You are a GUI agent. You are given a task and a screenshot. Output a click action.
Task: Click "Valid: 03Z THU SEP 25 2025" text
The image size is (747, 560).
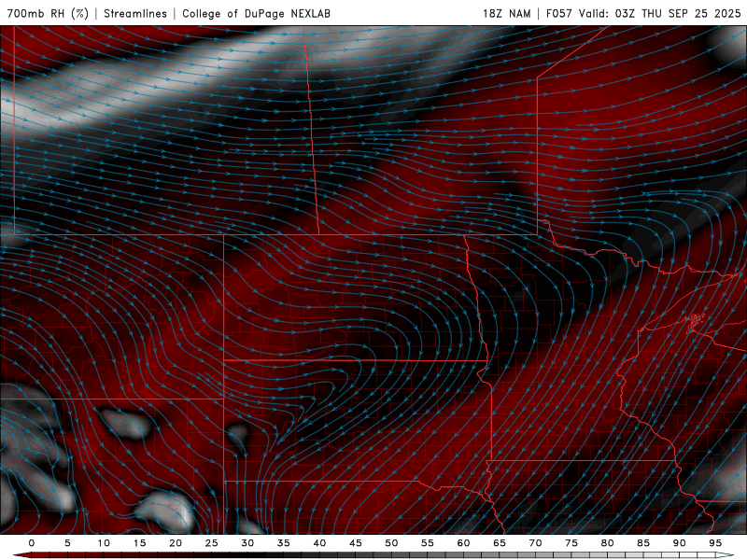click(660, 13)
